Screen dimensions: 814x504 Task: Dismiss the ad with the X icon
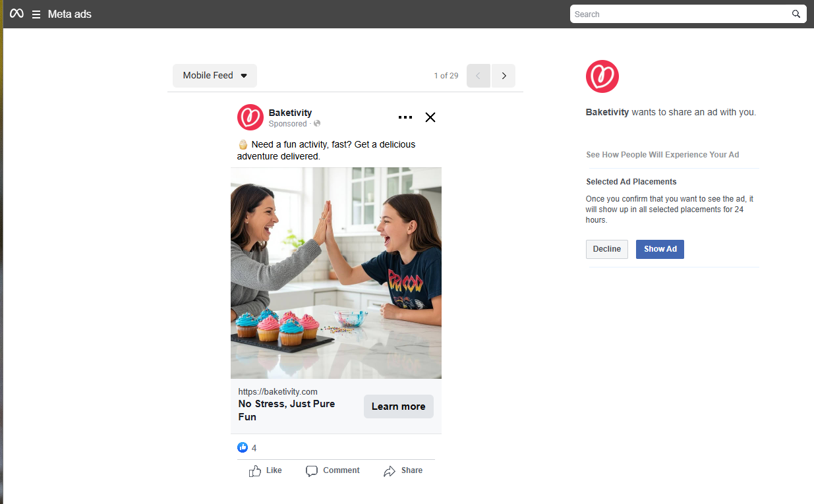tap(430, 117)
